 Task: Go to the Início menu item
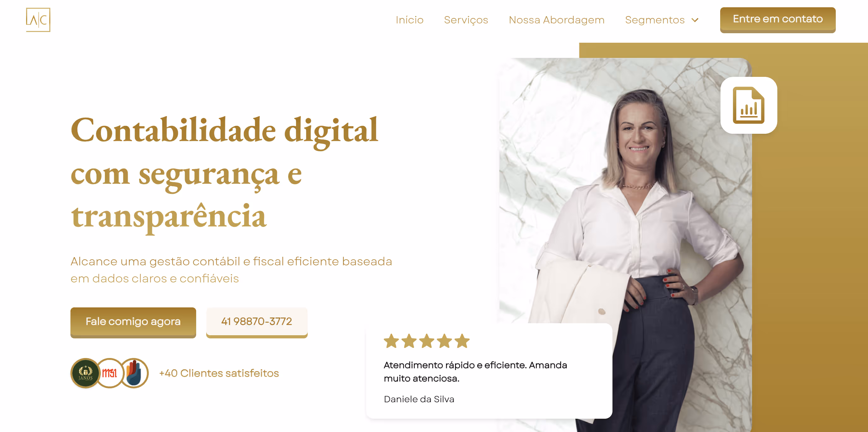(x=409, y=20)
